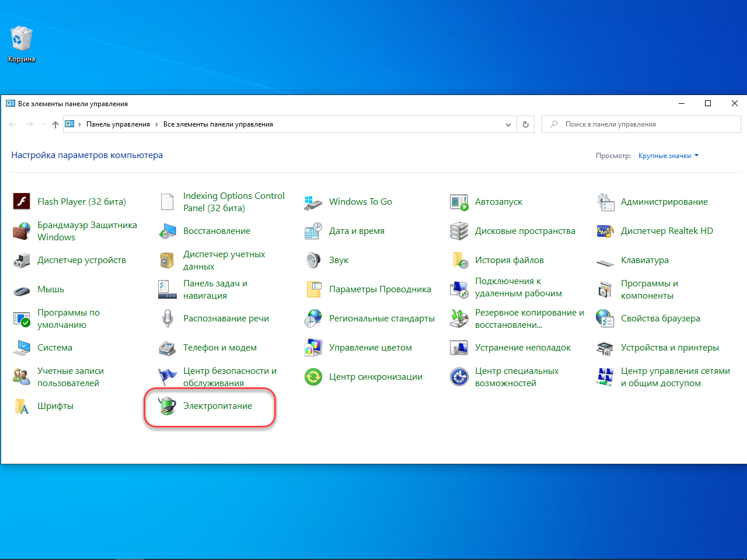
Task: Open the Восстановление icon
Action: point(167,231)
